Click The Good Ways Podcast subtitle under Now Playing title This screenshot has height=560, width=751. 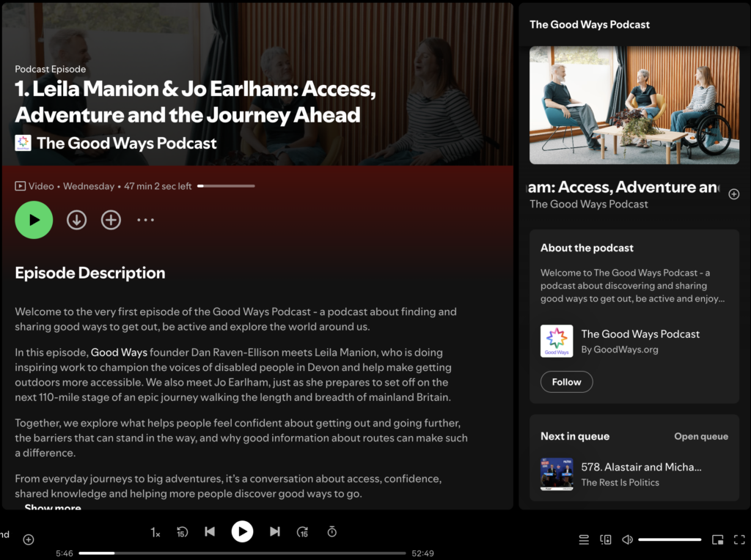(589, 205)
